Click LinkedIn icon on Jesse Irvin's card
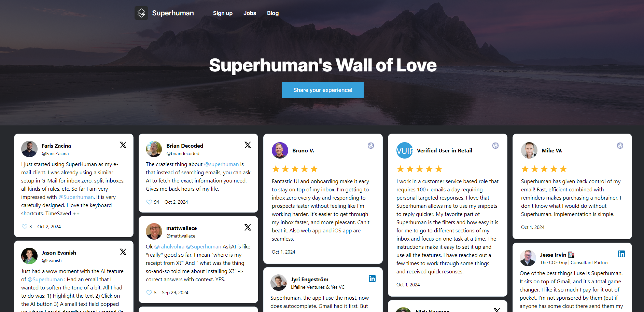Viewport: 644px width, 312px height. [x=621, y=254]
